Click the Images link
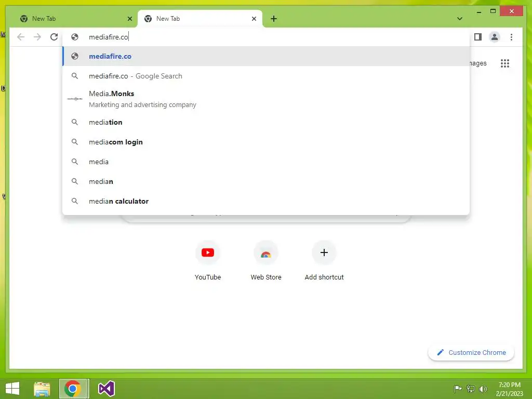The image size is (532, 399). point(478,63)
